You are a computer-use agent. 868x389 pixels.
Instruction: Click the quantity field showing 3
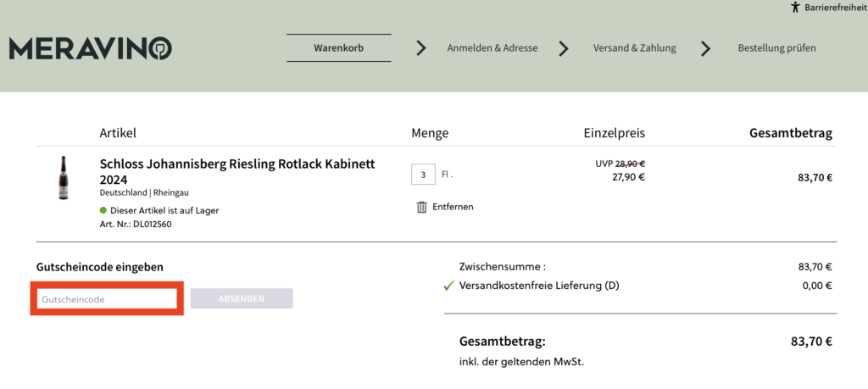tap(424, 175)
